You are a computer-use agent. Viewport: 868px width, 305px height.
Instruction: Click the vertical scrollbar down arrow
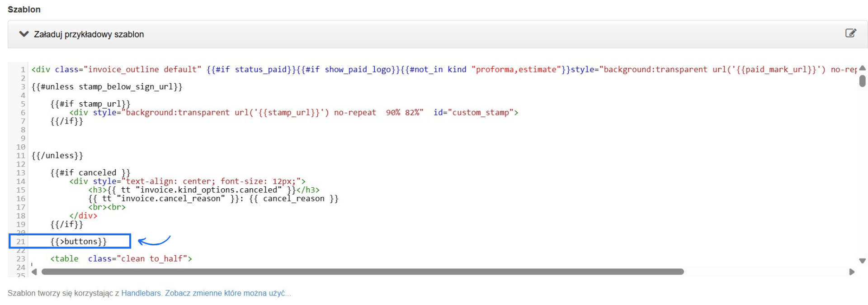pyautogui.click(x=862, y=261)
